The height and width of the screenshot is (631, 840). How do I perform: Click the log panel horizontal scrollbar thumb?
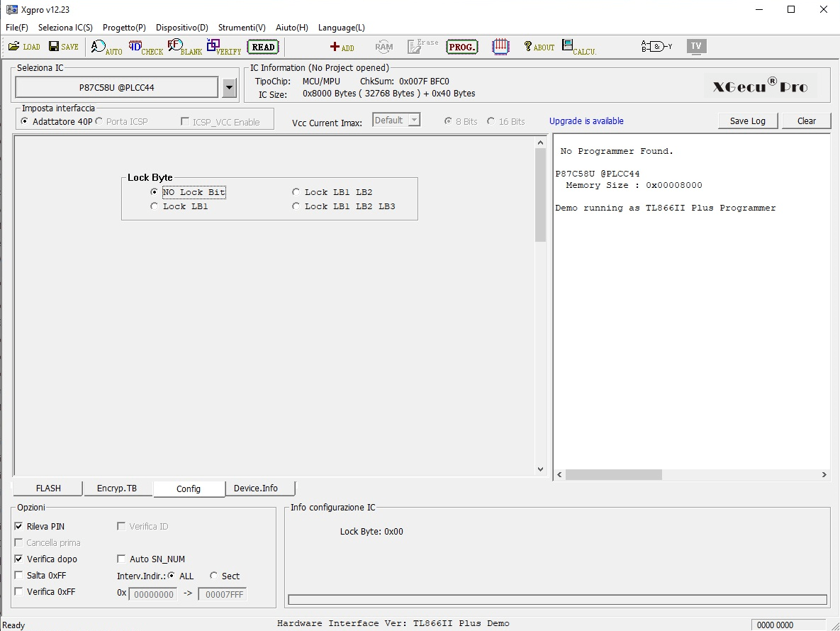point(613,474)
